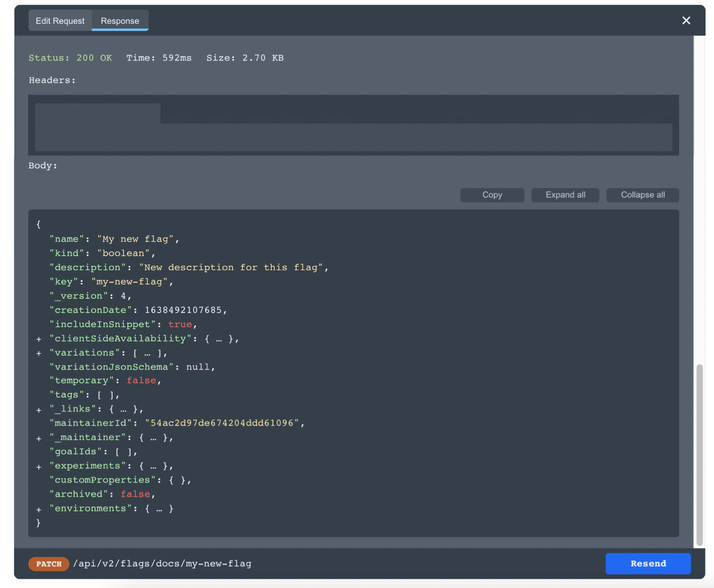Expand the variations array
The height and width of the screenshot is (588, 714).
[x=39, y=353]
